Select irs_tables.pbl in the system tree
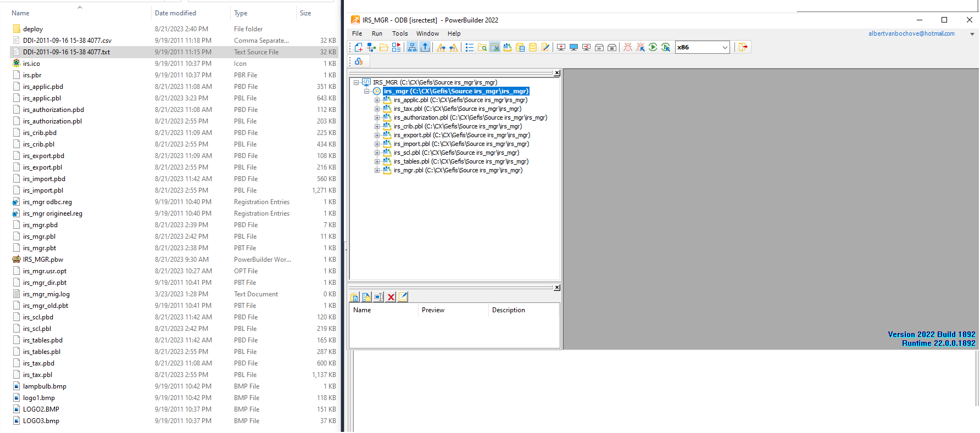This screenshot has height=433, width=980. (x=461, y=161)
